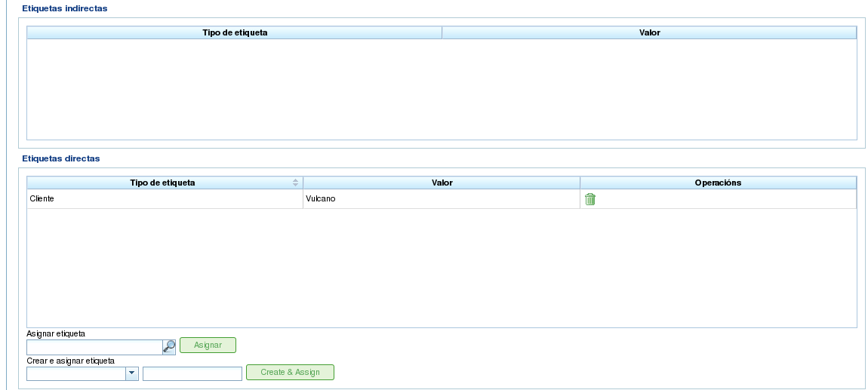Screen dimensions: 868x390
Task: Select the Vulcano value cell
Action: click(442, 199)
